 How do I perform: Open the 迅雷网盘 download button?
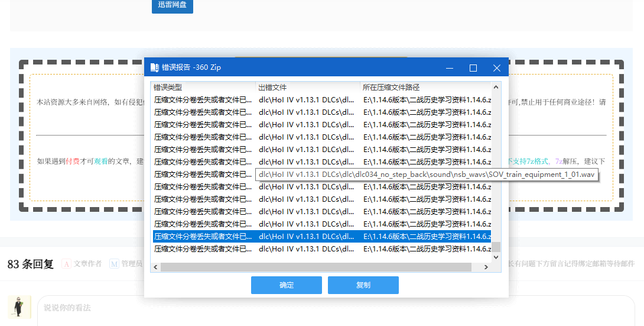click(172, 5)
